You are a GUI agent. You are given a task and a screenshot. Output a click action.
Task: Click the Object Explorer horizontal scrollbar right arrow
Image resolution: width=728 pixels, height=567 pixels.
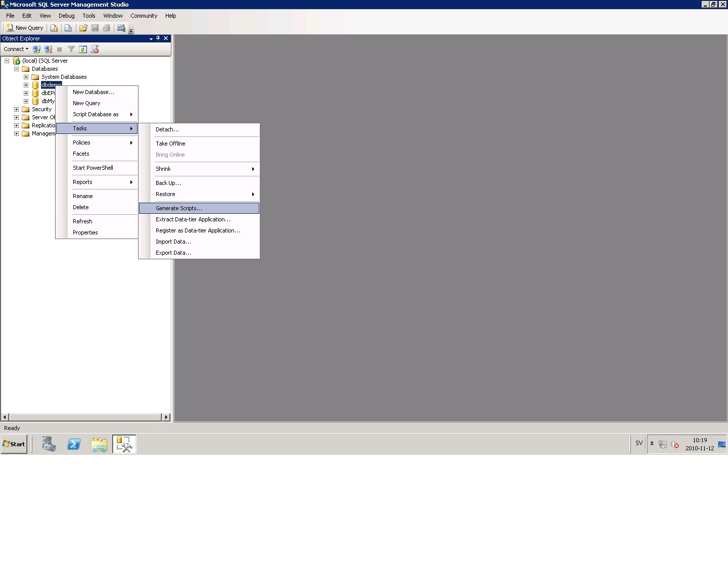(166, 417)
